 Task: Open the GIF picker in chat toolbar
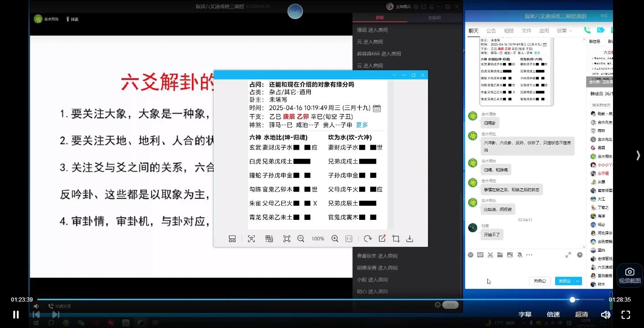(x=480, y=255)
